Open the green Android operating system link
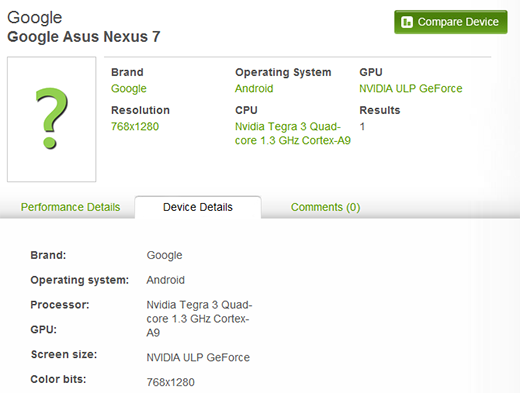This screenshot has width=520, height=393. pyautogui.click(x=254, y=88)
